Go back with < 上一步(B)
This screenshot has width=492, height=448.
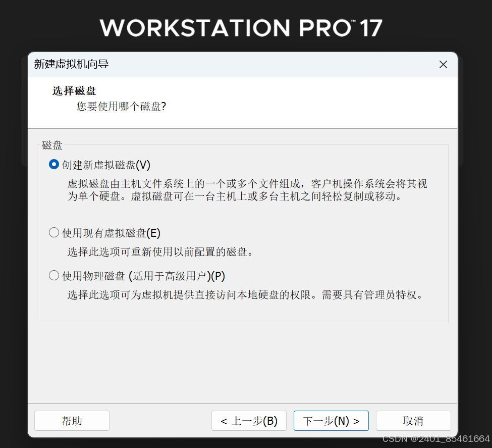pyautogui.click(x=249, y=421)
